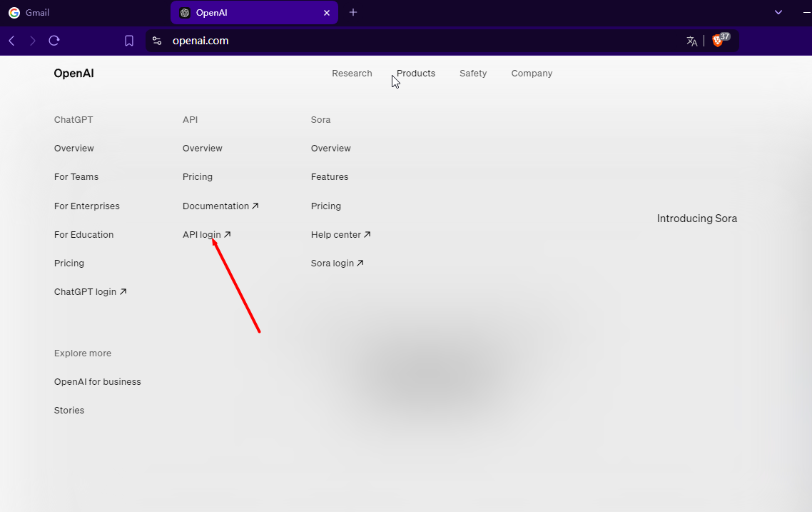Select the OpenAI browser tab
This screenshot has width=812, height=512.
click(x=254, y=12)
